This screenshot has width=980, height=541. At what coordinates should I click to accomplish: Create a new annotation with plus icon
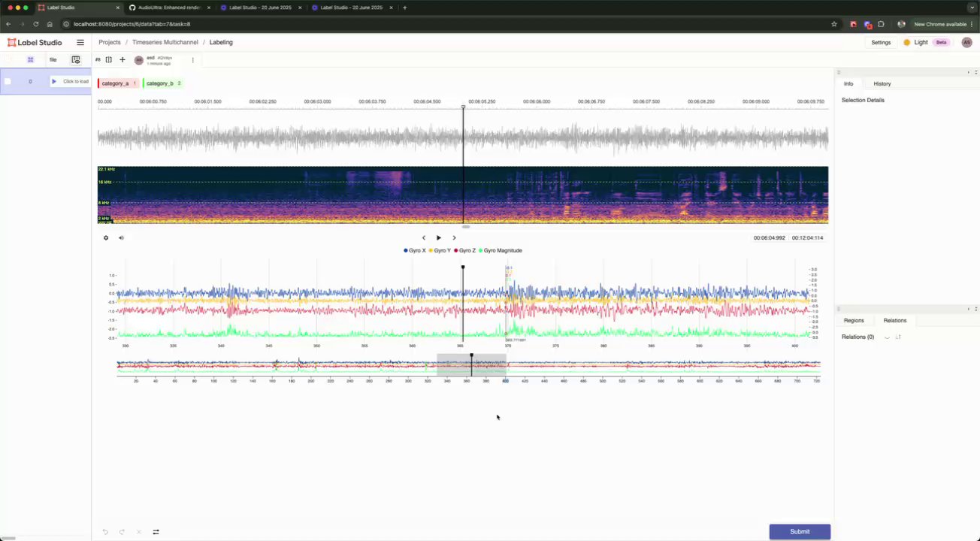click(122, 59)
